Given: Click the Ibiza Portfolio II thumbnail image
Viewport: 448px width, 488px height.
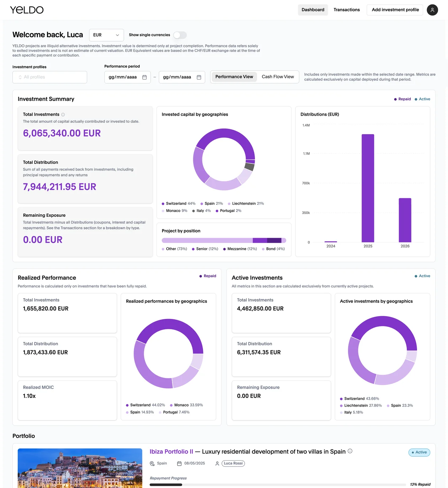Looking at the screenshot, I should pos(80,468).
